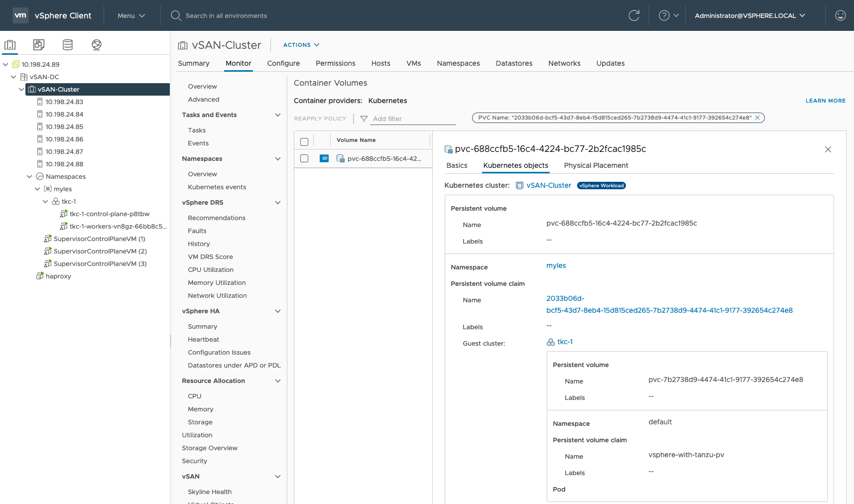This screenshot has width=854, height=504.
Task: Select SupervisorControlPlaneVM (3)
Action: 99,263
